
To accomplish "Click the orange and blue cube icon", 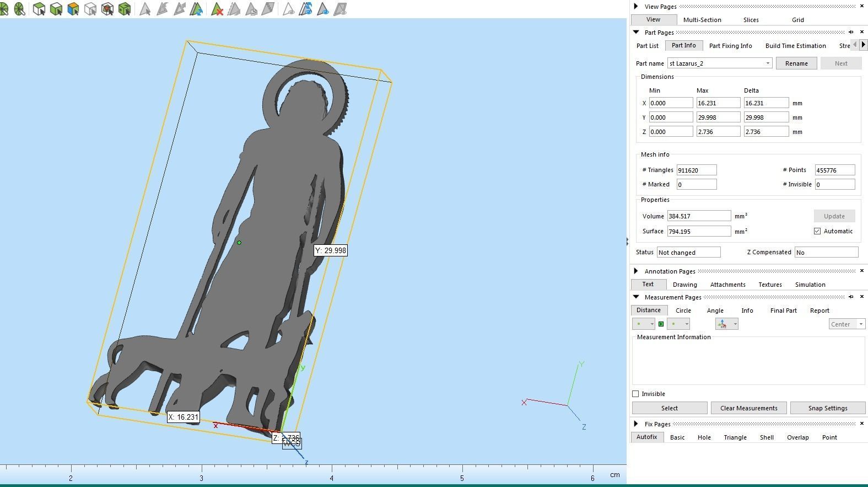I will (x=73, y=9).
